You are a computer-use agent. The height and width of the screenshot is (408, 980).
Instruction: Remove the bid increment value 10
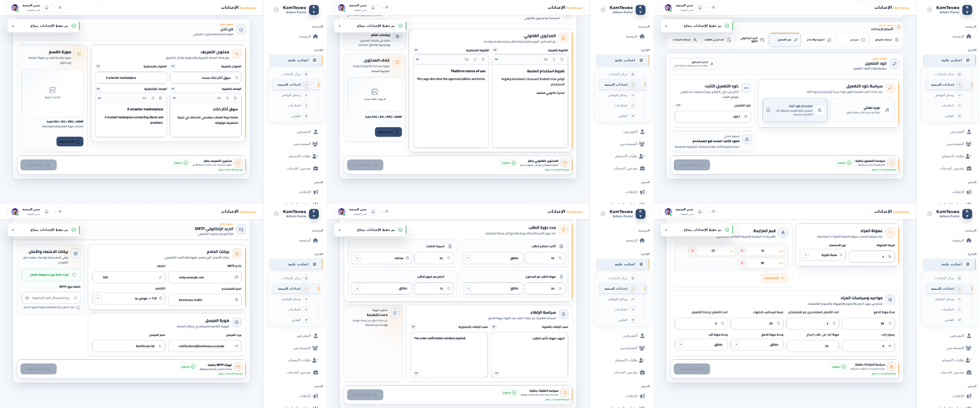(742, 251)
